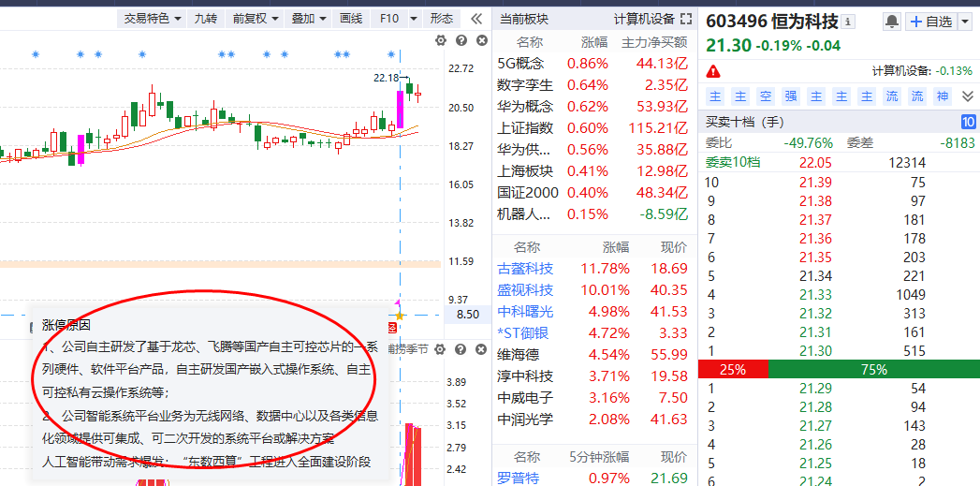Open gear settings of lower indicator panel
The image size is (980, 486).
[441, 349]
